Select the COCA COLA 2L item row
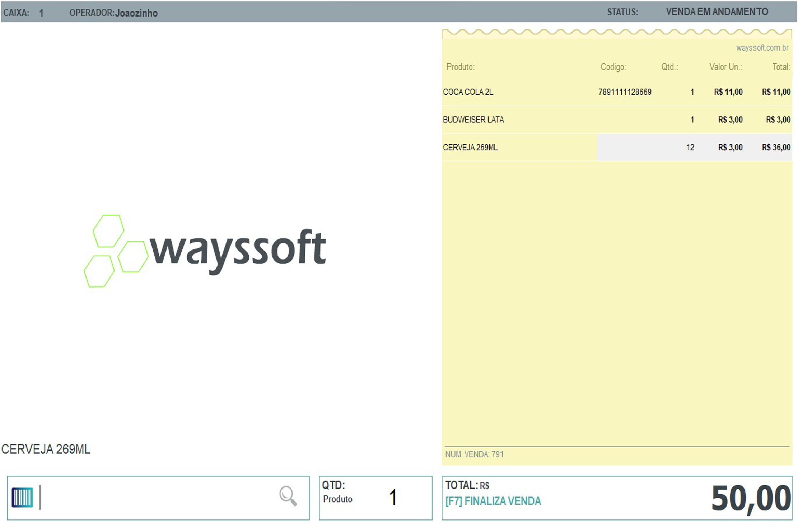 (617, 92)
